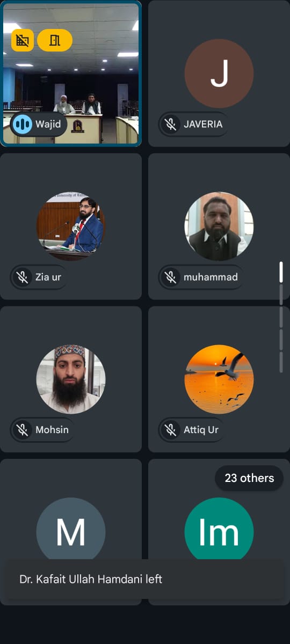Tap the muted mic icon beside Attiq Ur
Screen dimensions: 290x644
[171, 430]
